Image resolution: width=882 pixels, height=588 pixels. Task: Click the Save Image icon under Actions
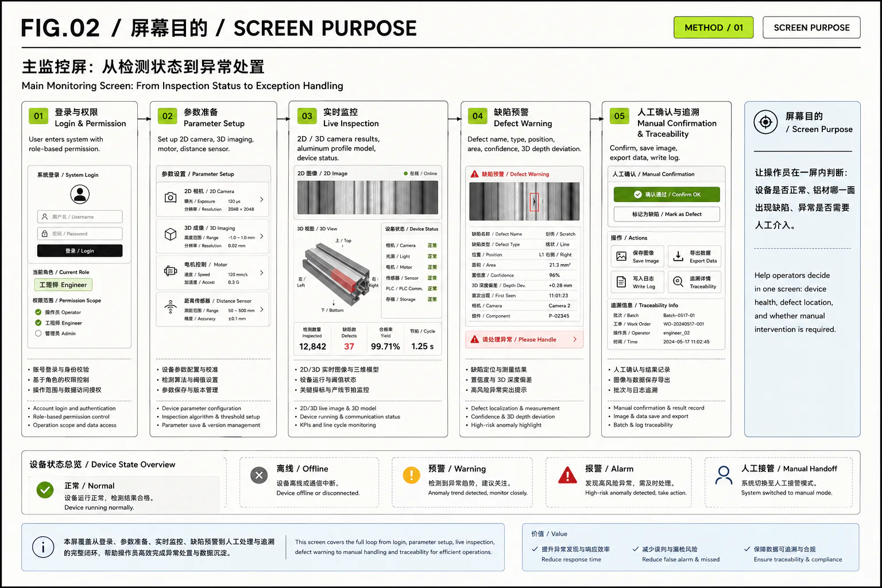pyautogui.click(x=621, y=256)
